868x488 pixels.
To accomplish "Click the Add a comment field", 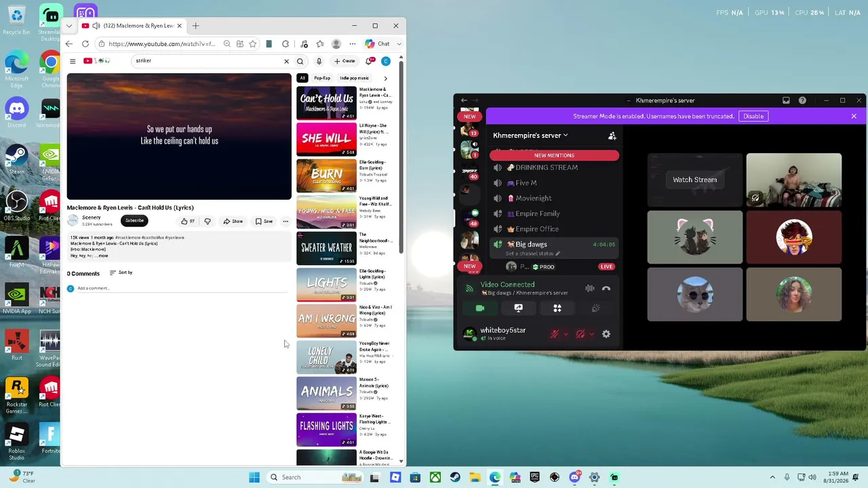I will tap(182, 288).
